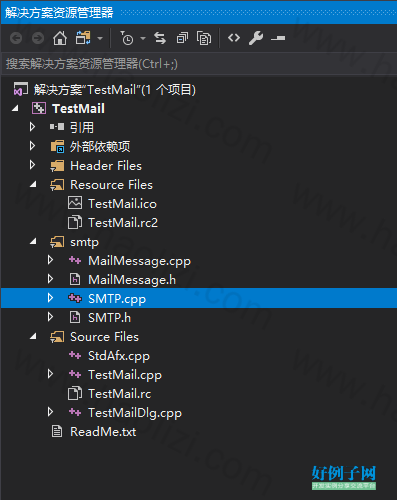This screenshot has width=397, height=500.
Task: Select ReadMe.txt file
Action: point(103,432)
